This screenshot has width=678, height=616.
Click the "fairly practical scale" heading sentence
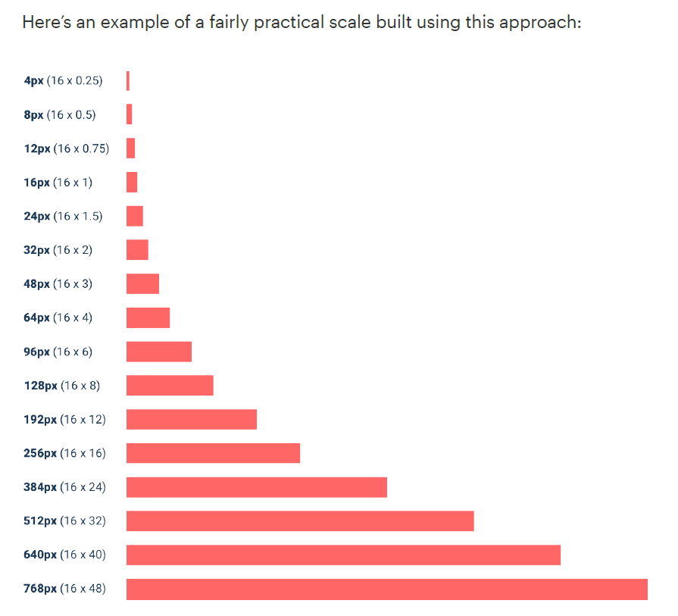(302, 21)
